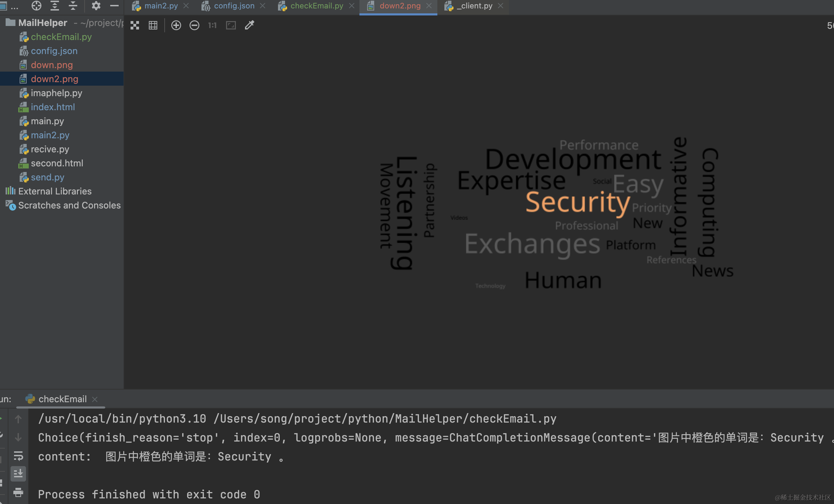This screenshot has width=834, height=504.
Task: Open project panel settings gear
Action: coord(96,6)
